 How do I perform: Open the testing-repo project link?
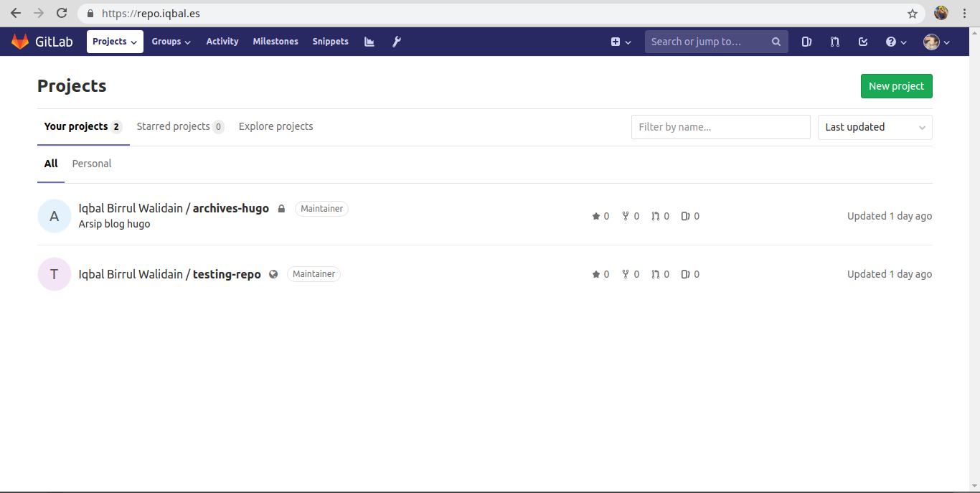pos(169,274)
